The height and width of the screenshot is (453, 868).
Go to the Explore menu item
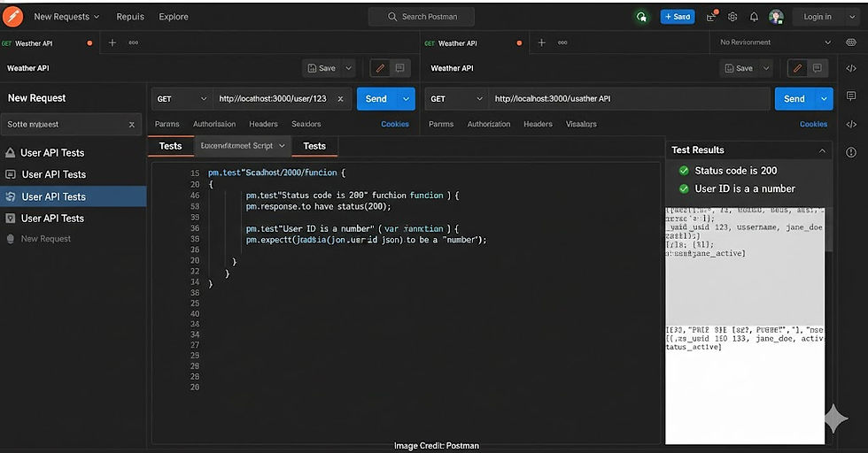[x=174, y=17]
